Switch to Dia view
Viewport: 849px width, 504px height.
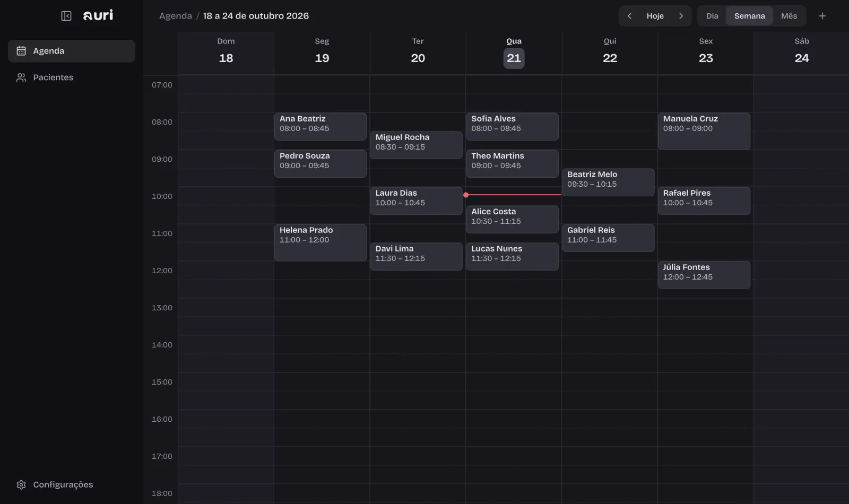tap(712, 16)
